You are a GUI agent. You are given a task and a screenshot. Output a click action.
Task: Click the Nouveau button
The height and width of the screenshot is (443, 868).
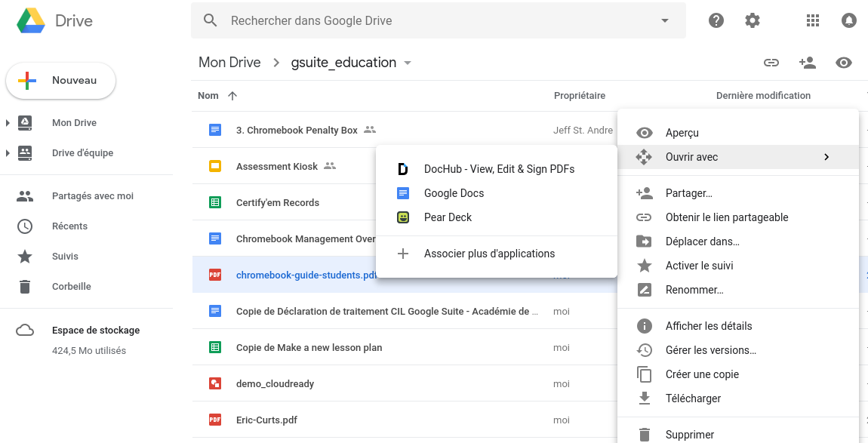click(x=60, y=79)
